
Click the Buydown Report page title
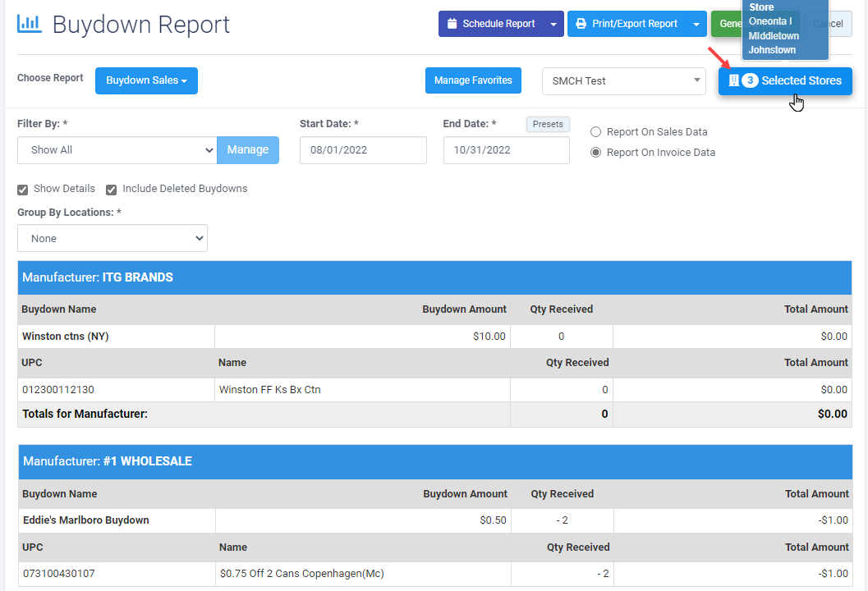pos(141,25)
